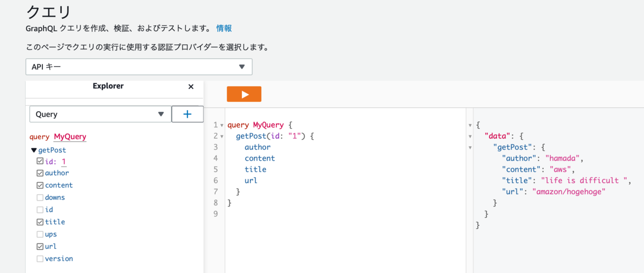Uncheck the title field checkbox
The height and width of the screenshot is (273, 644).
coord(40,222)
